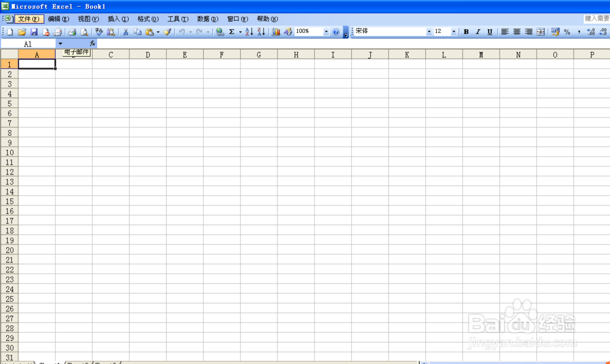This screenshot has height=364, width=610.
Task: Print the workbook with printer icon
Action: tap(72, 32)
